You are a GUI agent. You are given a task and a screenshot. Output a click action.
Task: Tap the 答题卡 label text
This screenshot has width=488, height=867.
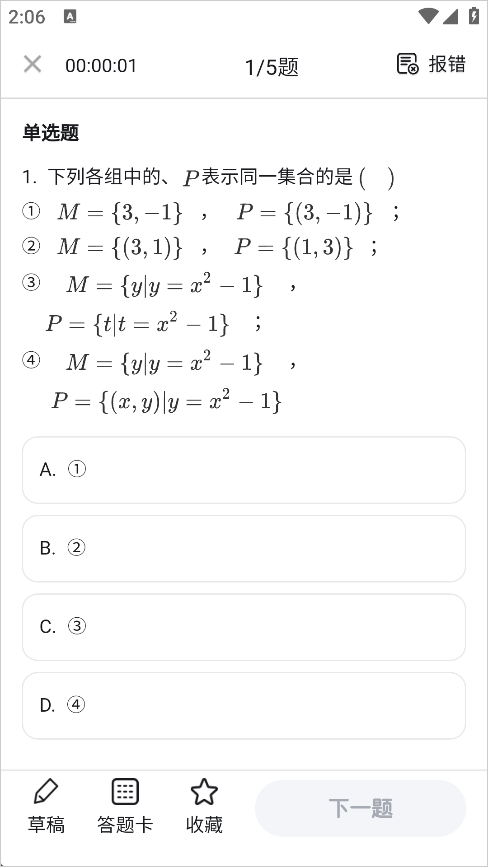125,824
